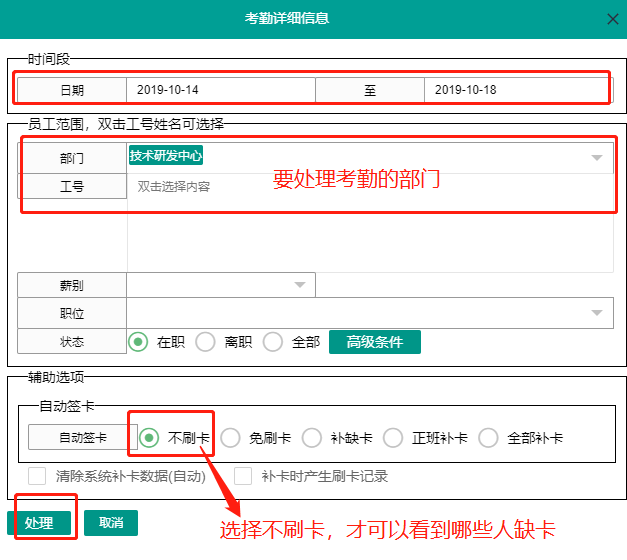Click the 处理 button
Image resolution: width=627 pixels, height=560 pixels.
(x=39, y=523)
